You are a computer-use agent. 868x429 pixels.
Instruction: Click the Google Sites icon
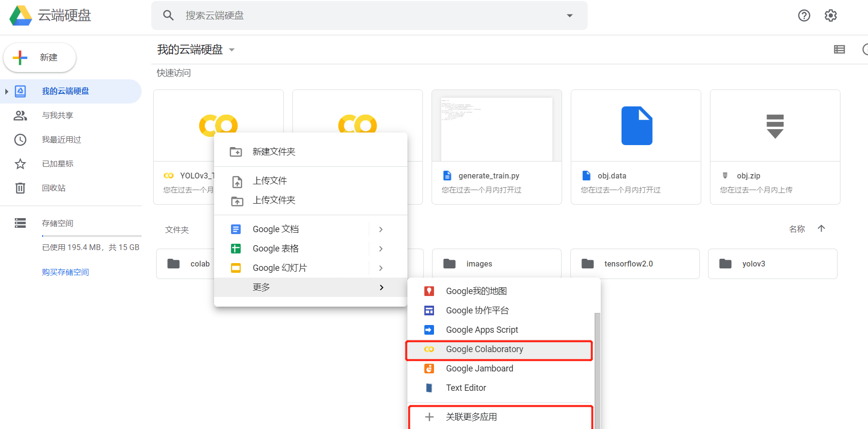point(429,311)
